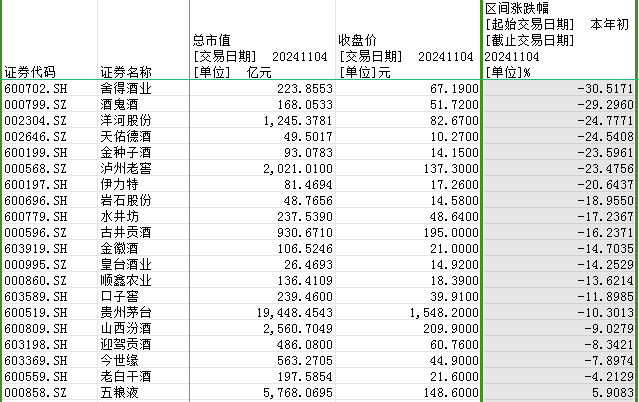Screen dimensions: 639x402
Task: Select the 贵州茅台 name cell
Action: (x=143, y=313)
